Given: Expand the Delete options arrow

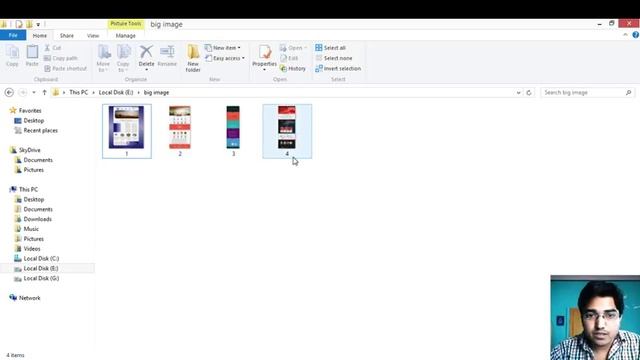Looking at the screenshot, I should 146,70.
